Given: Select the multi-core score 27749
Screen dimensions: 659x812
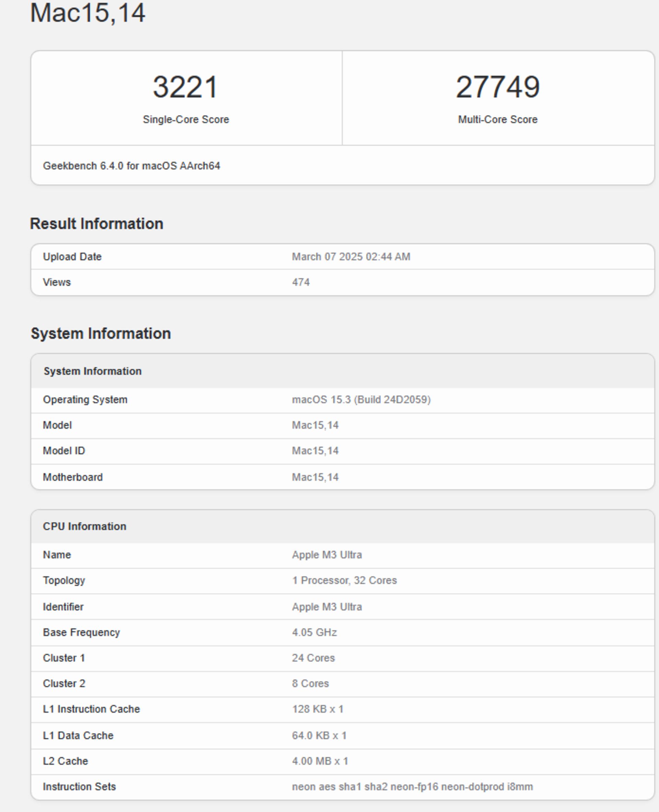Looking at the screenshot, I should pyautogui.click(x=497, y=87).
